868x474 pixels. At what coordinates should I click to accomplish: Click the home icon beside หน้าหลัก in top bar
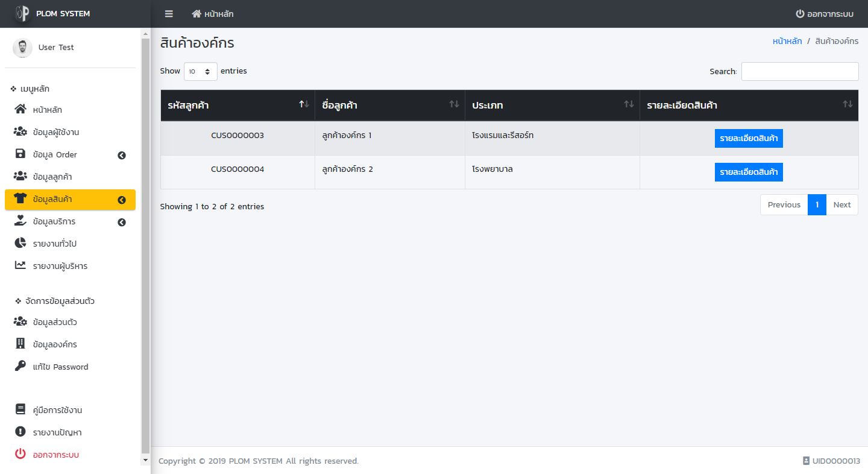pyautogui.click(x=197, y=14)
